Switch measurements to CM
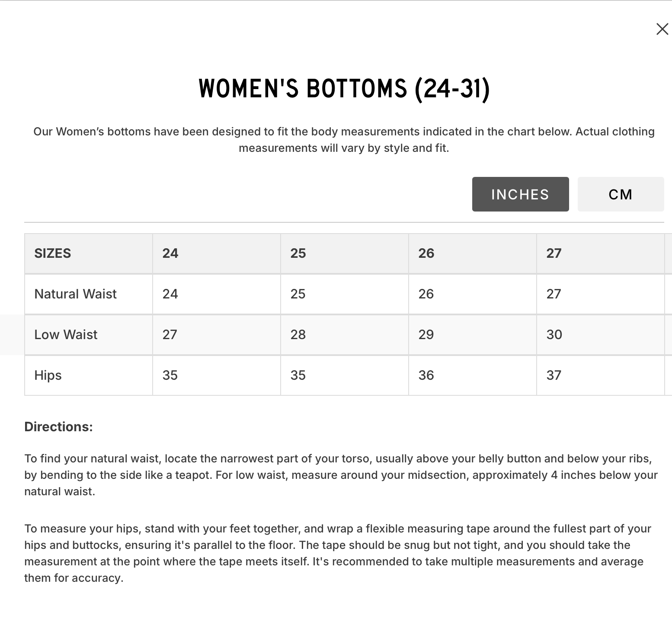 621,194
